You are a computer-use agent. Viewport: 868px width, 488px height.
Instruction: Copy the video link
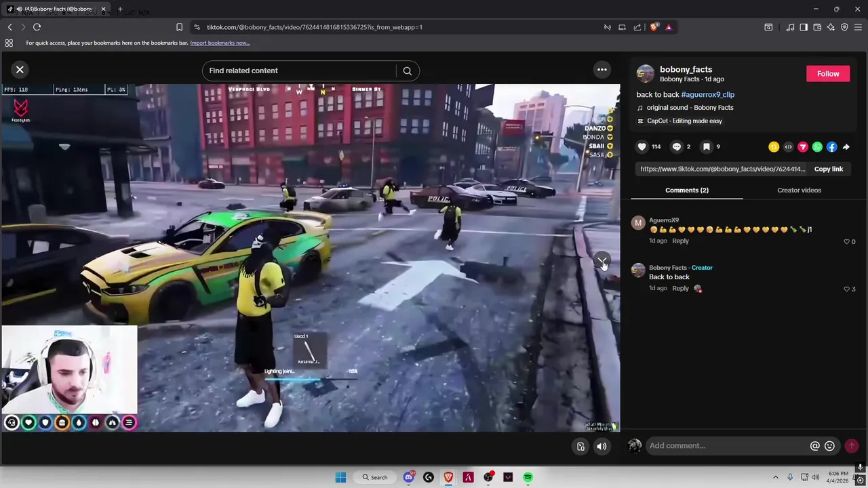(828, 169)
